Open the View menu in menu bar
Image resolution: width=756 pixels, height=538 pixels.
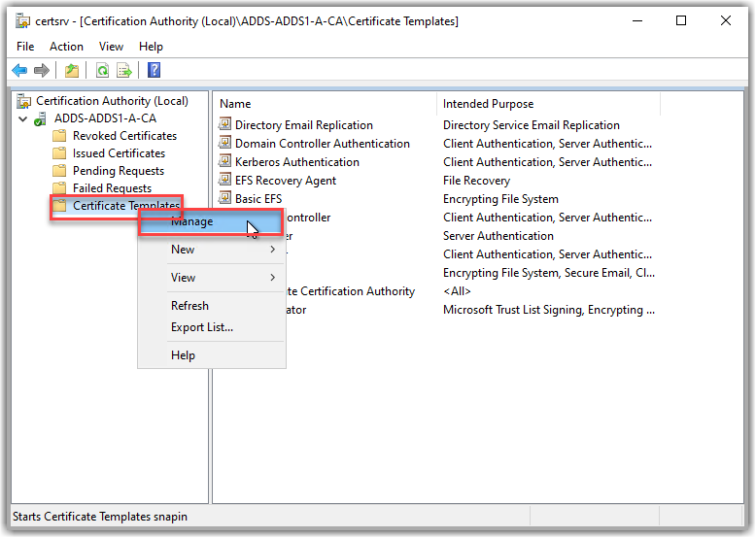pyautogui.click(x=112, y=47)
